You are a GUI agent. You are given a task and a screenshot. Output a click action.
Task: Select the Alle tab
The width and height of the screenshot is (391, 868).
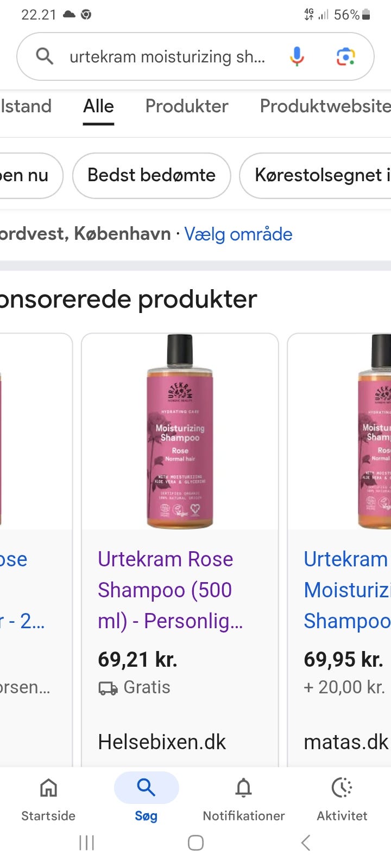pyautogui.click(x=98, y=106)
